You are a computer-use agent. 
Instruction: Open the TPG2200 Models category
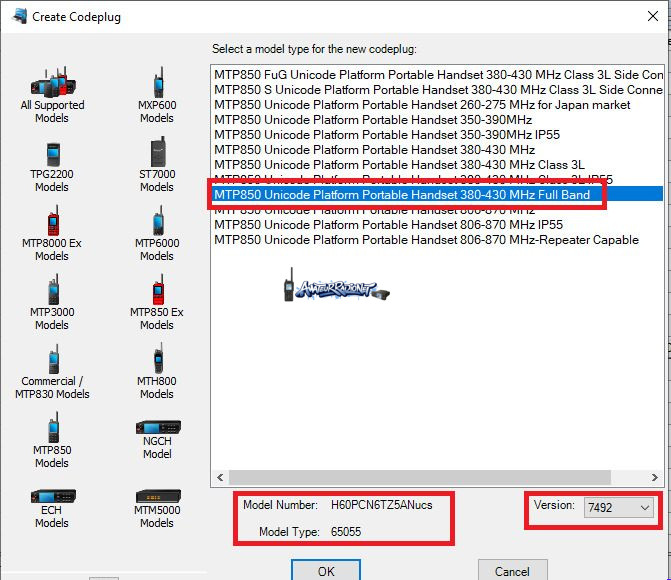(52, 167)
